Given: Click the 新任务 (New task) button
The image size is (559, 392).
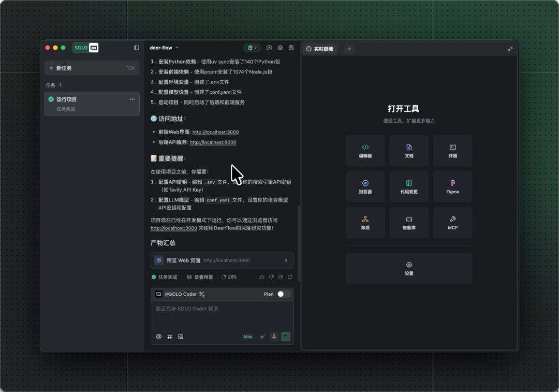Looking at the screenshot, I should pos(92,68).
